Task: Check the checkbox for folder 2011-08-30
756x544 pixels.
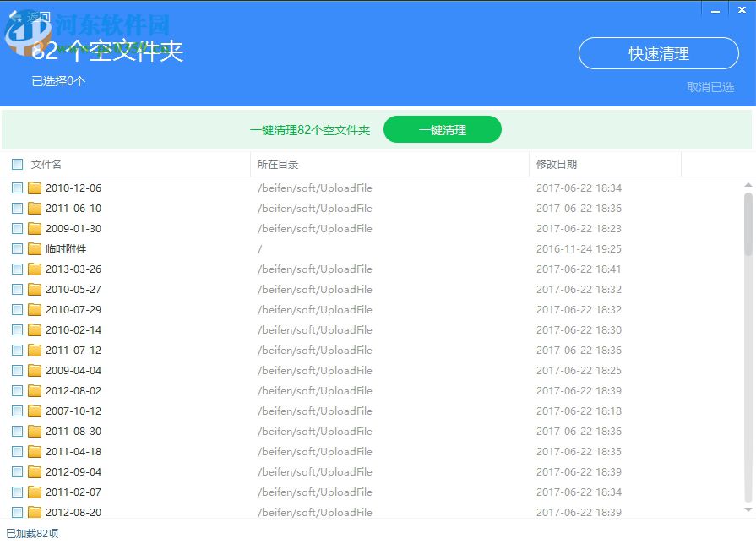Action: click(x=16, y=431)
